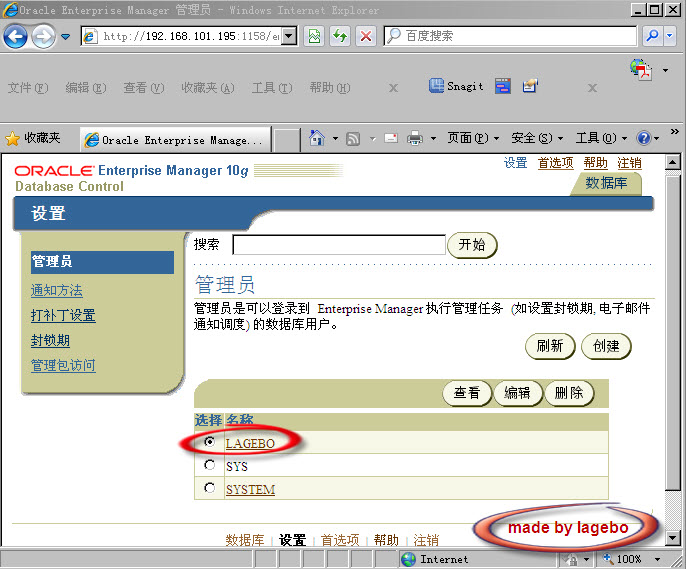Expand the Home icon dropdown arrow
The image size is (686, 569).
(335, 139)
